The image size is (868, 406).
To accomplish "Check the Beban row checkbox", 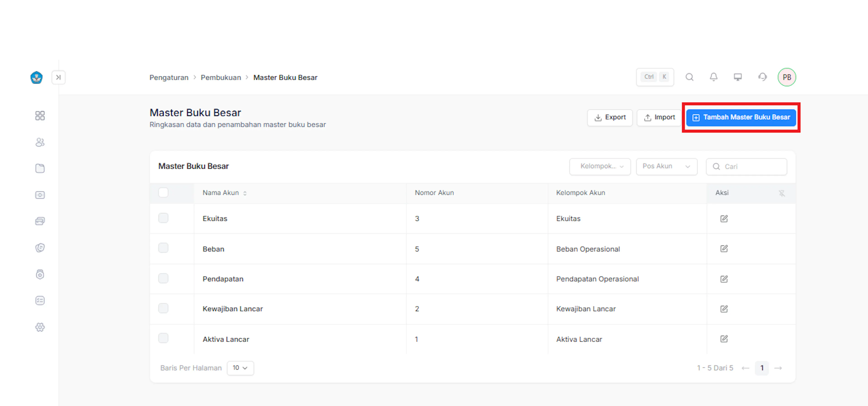I will [163, 248].
